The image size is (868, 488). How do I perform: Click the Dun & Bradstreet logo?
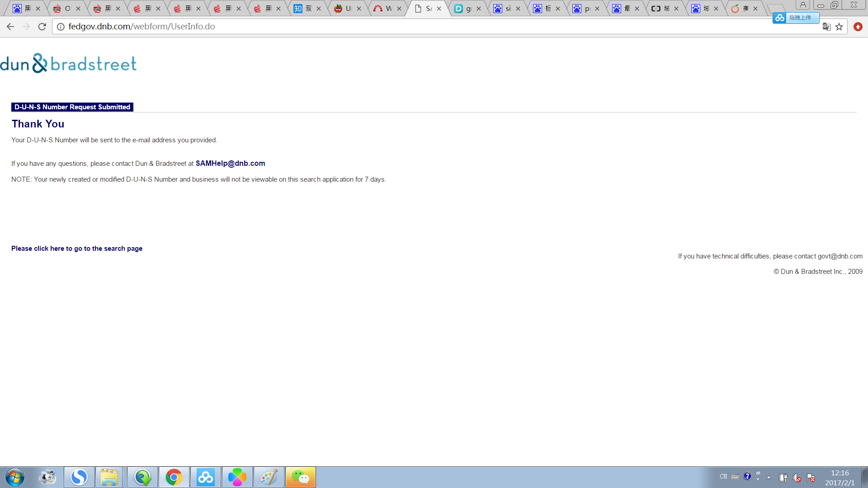68,63
